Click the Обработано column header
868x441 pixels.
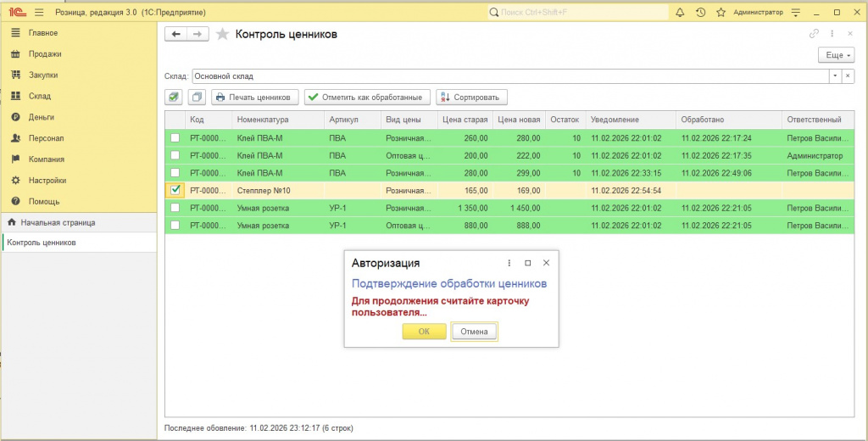[729, 120]
